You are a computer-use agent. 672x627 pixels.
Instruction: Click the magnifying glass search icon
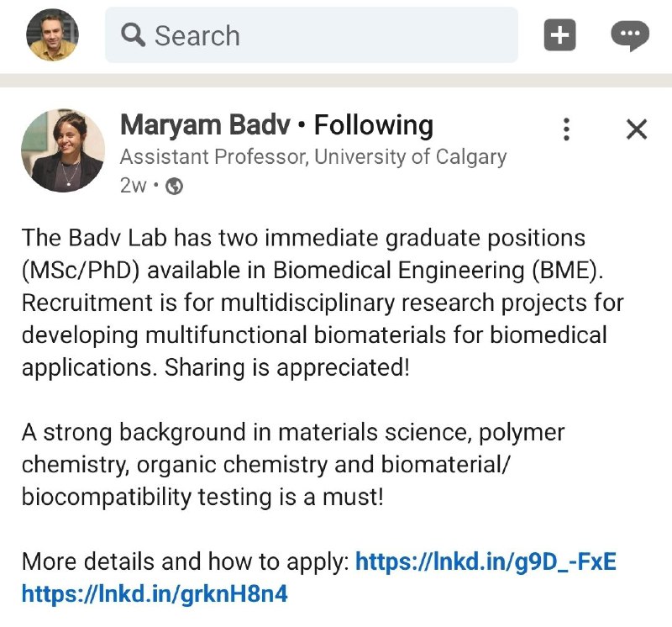click(x=133, y=34)
